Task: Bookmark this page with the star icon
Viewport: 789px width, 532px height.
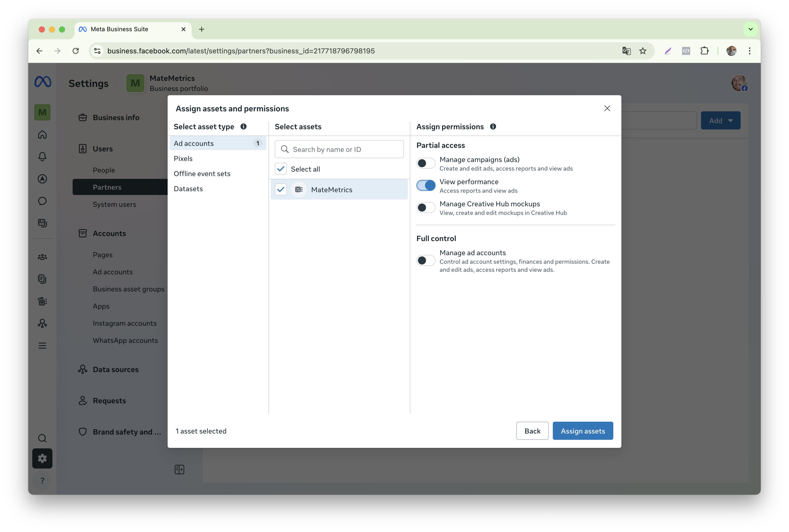Action: pyautogui.click(x=643, y=51)
